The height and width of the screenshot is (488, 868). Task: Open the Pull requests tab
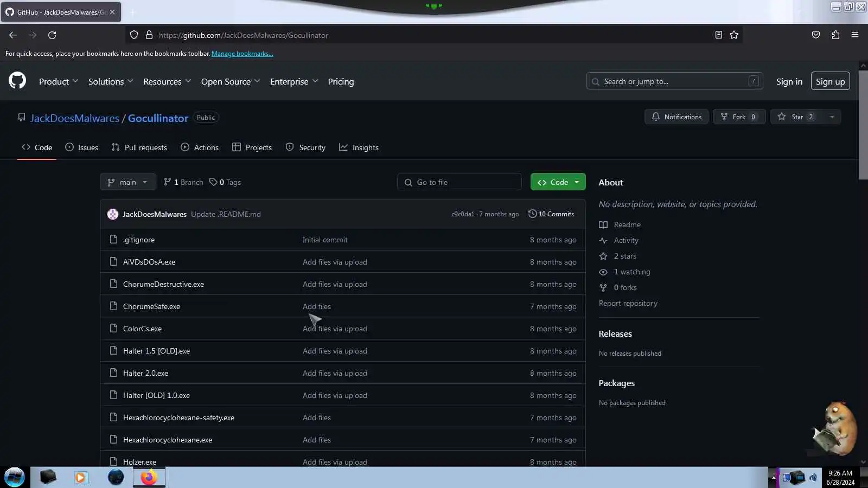[139, 147]
